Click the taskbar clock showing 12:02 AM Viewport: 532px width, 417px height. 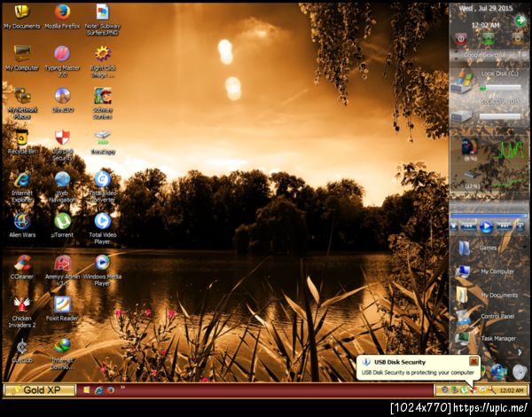(x=512, y=391)
